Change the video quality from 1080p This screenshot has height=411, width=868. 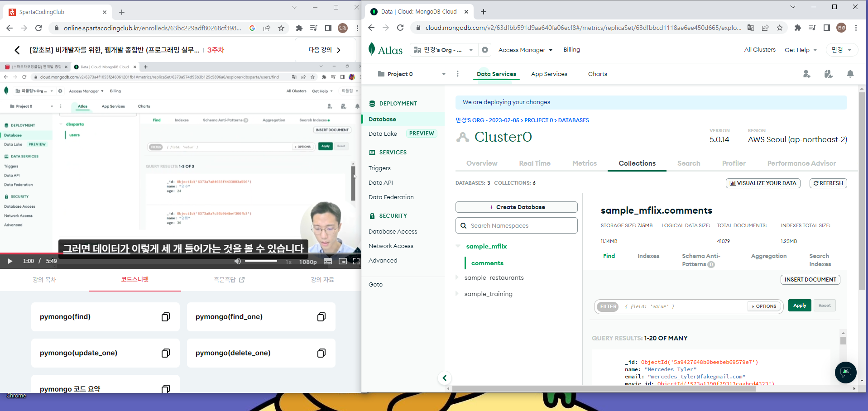[308, 262]
